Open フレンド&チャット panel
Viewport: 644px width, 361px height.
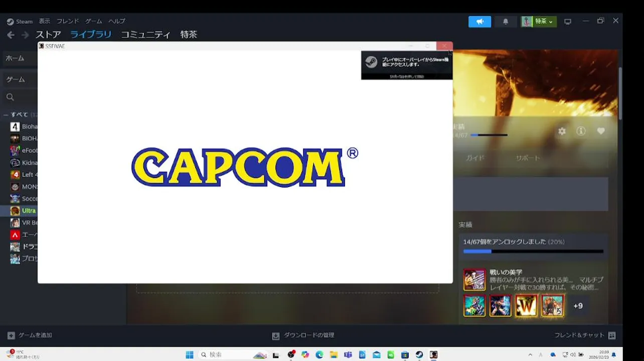(x=585, y=335)
